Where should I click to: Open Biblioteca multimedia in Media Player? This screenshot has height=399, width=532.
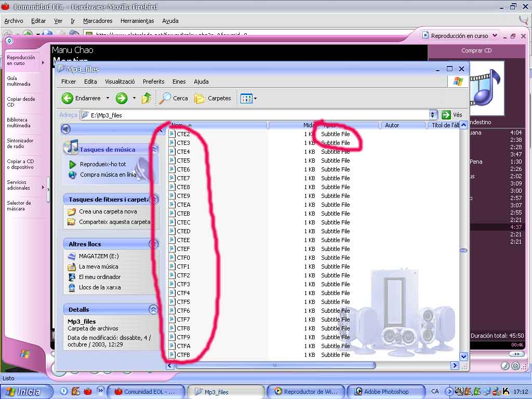19,123
